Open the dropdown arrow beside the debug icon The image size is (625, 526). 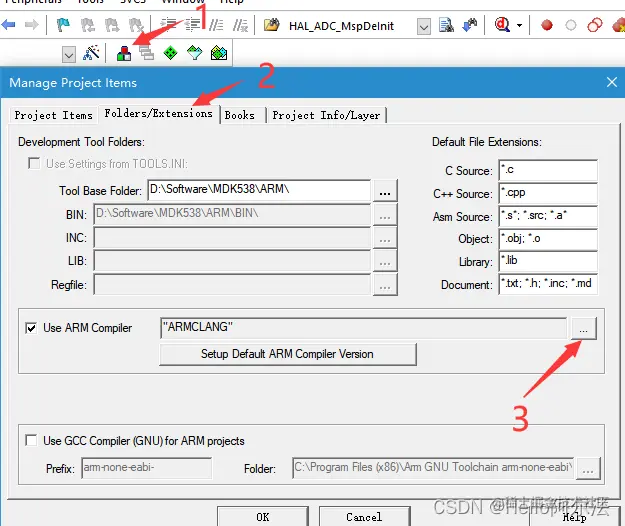click(519, 25)
